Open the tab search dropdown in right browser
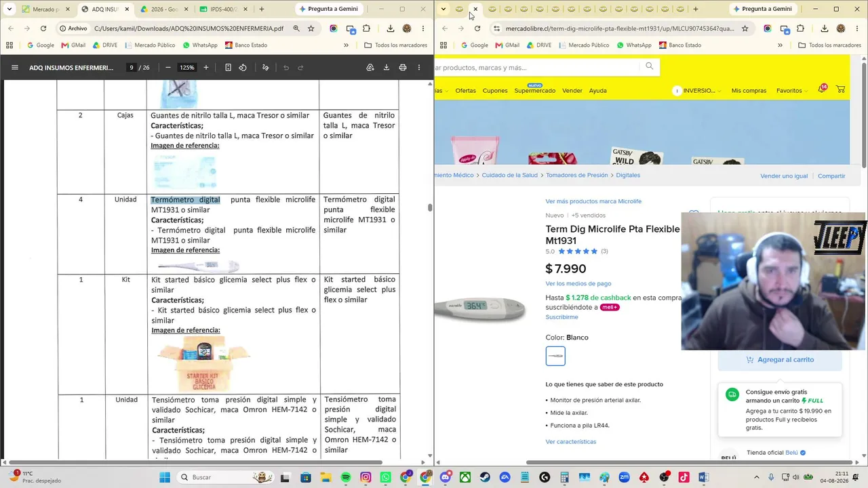Screen dimensions: 868x488 point(443,9)
